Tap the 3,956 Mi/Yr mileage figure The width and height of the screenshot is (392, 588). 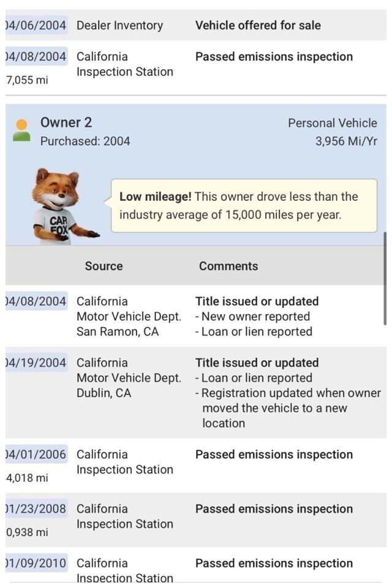[x=346, y=141]
